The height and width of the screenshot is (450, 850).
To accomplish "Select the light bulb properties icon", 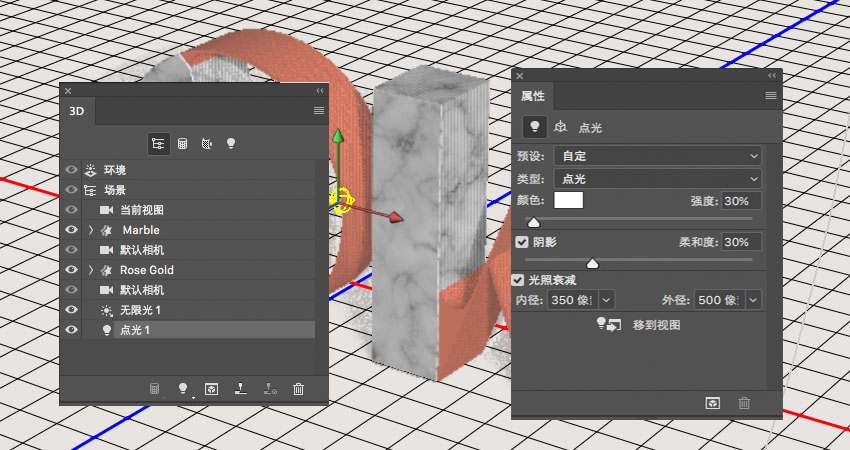I will point(535,127).
